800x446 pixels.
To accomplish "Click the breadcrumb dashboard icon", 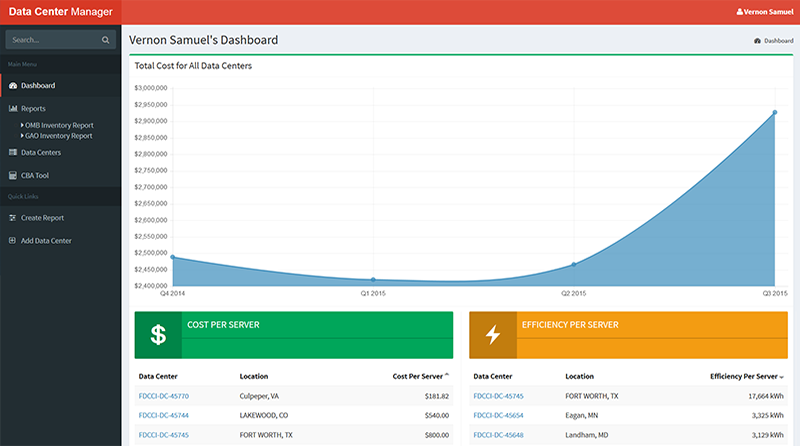I will tap(757, 41).
